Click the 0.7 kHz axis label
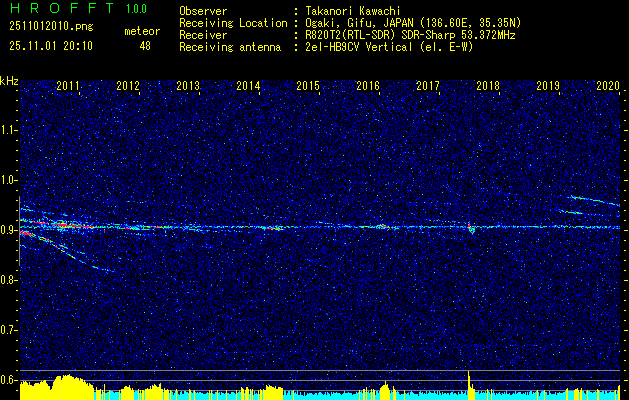The height and width of the screenshot is (400, 629). pyautogui.click(x=9, y=330)
